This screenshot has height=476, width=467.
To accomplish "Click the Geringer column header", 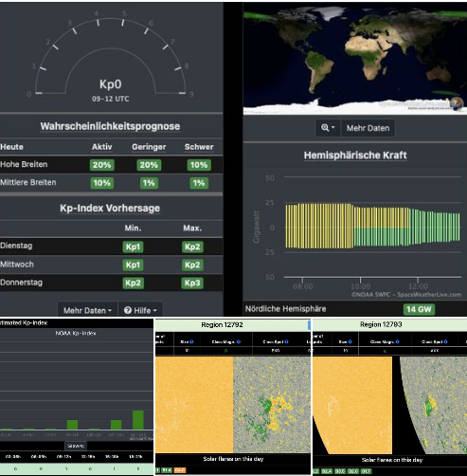I will [x=149, y=147].
